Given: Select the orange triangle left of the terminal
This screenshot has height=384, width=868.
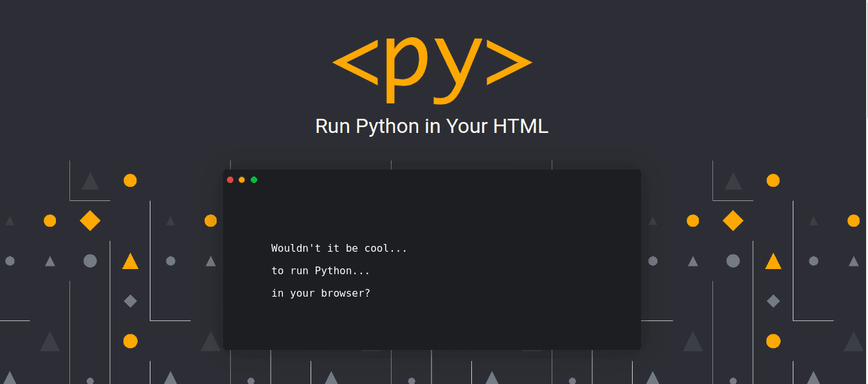Looking at the screenshot, I should coord(131,261).
